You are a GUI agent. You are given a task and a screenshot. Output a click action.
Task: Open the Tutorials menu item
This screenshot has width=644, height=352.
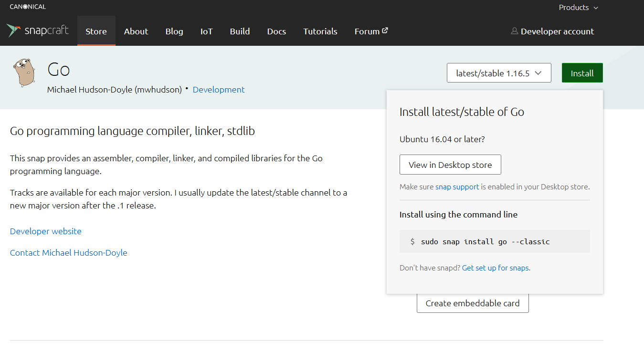[320, 31]
